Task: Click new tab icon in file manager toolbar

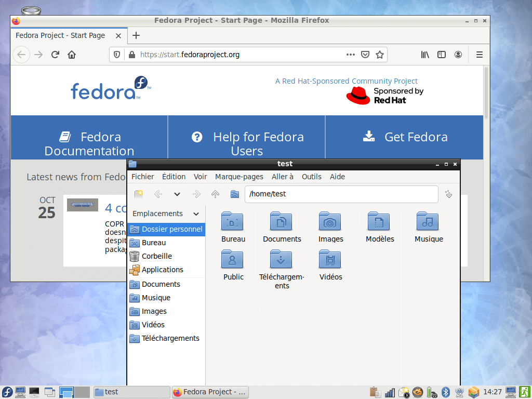Action: pos(138,194)
